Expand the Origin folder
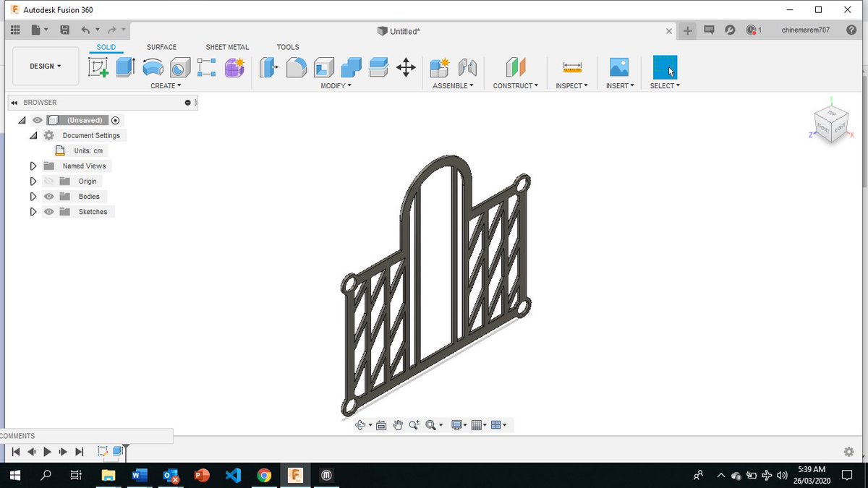This screenshot has height=488, width=868. (33, 181)
